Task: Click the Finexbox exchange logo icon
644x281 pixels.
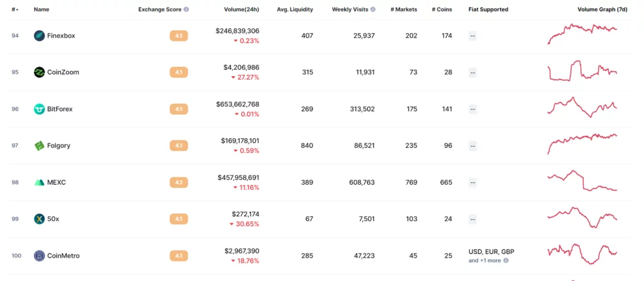Action: [39, 36]
